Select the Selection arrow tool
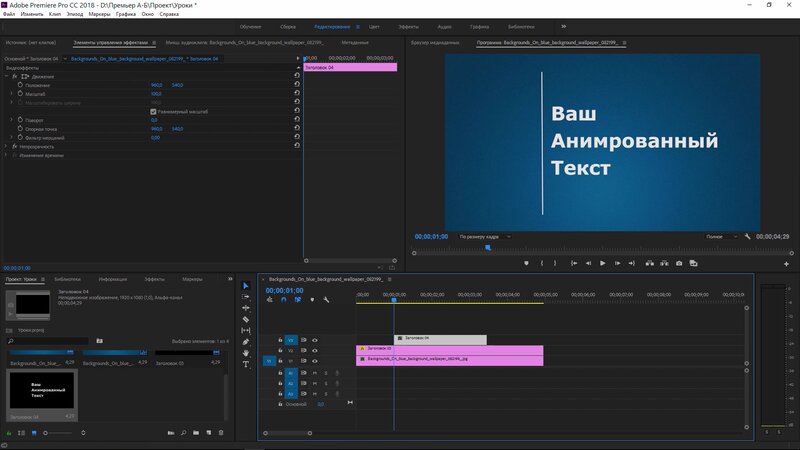Viewport: 800px width, 450px height. [x=245, y=286]
